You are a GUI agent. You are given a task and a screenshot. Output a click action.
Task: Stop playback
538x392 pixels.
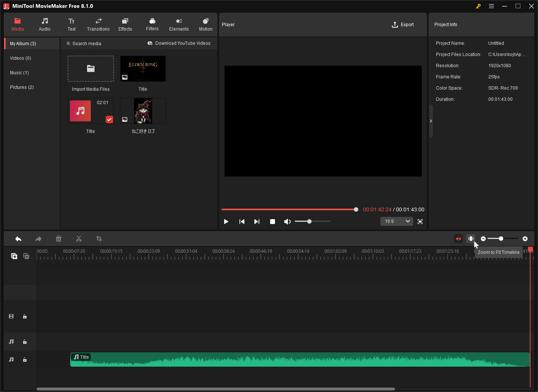click(x=272, y=221)
